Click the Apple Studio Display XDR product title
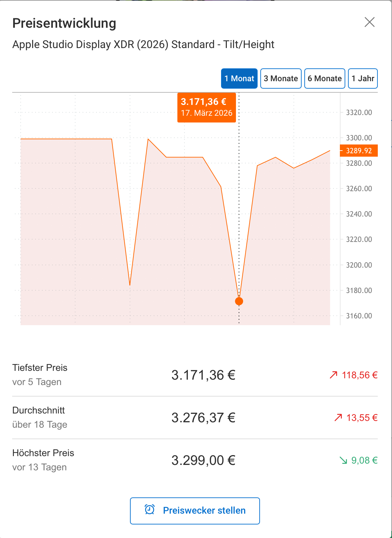Image resolution: width=392 pixels, height=538 pixels. (x=143, y=44)
